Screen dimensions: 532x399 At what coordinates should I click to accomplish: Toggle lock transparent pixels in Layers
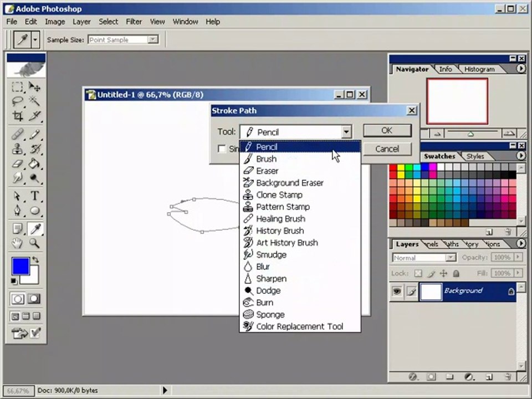click(418, 273)
